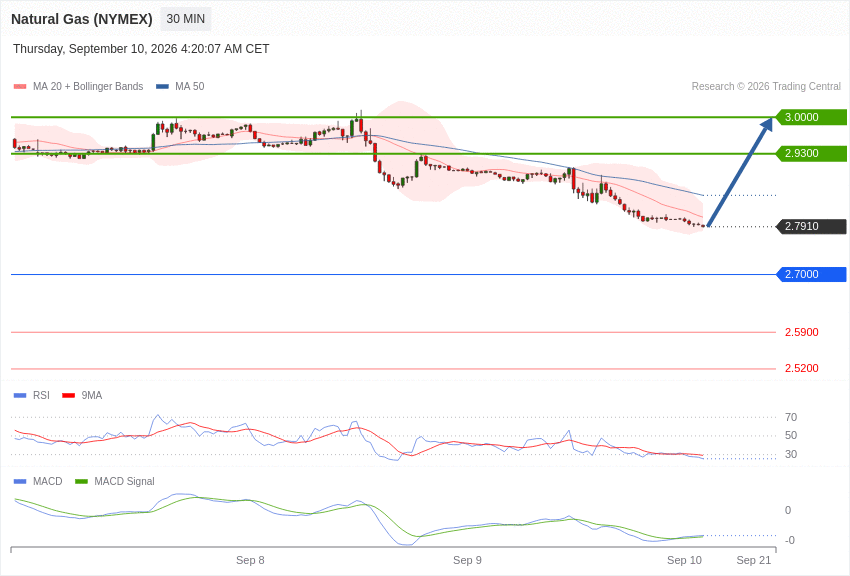This screenshot has height=576, width=850.
Task: Click the blue upward forecast arrow head
Action: click(x=767, y=125)
